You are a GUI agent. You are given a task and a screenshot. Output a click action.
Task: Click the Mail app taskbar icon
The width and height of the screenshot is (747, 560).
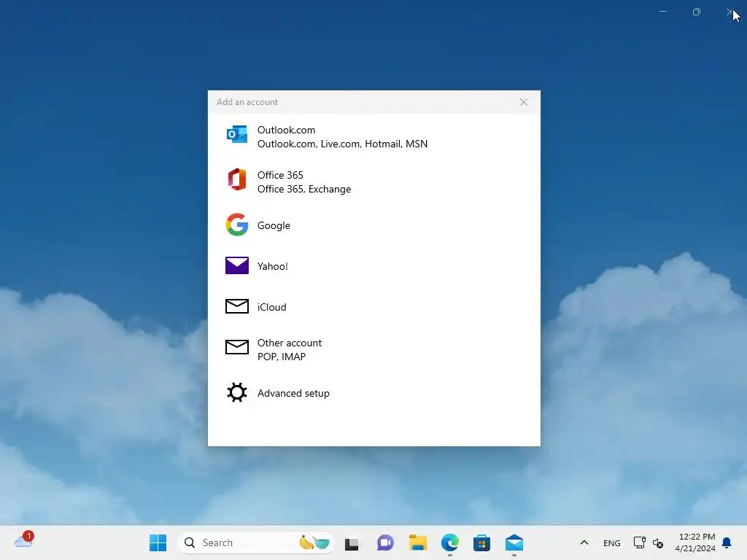pos(514,542)
